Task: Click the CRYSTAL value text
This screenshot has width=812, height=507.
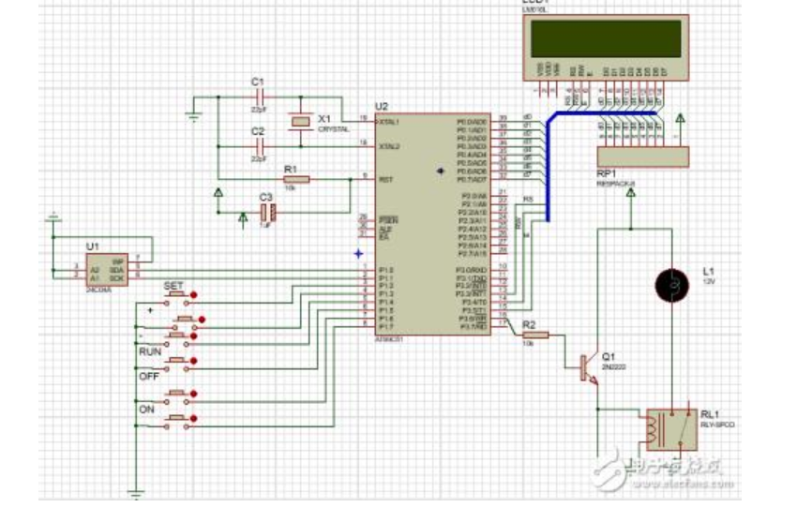Action: pos(333,129)
